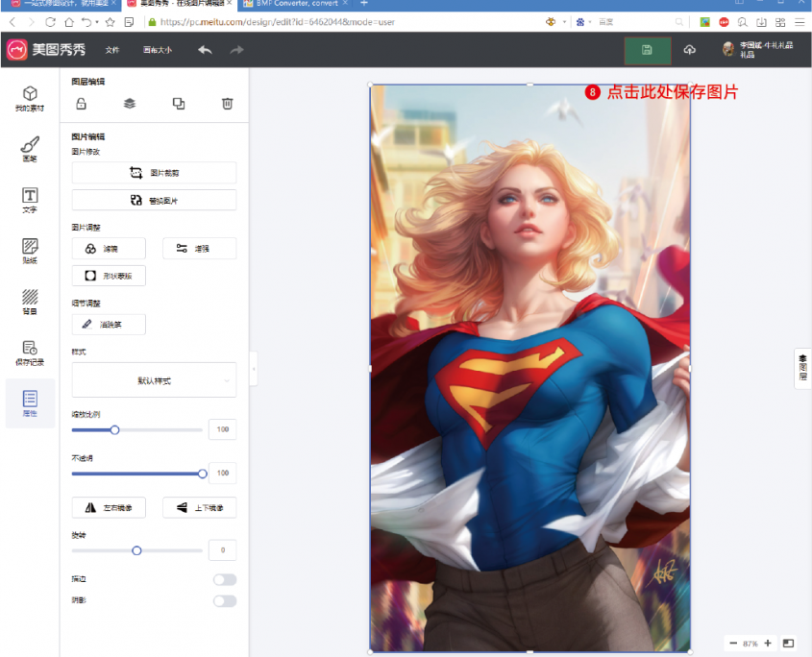
Task: Open the 滤镜 filter button
Action: point(109,249)
